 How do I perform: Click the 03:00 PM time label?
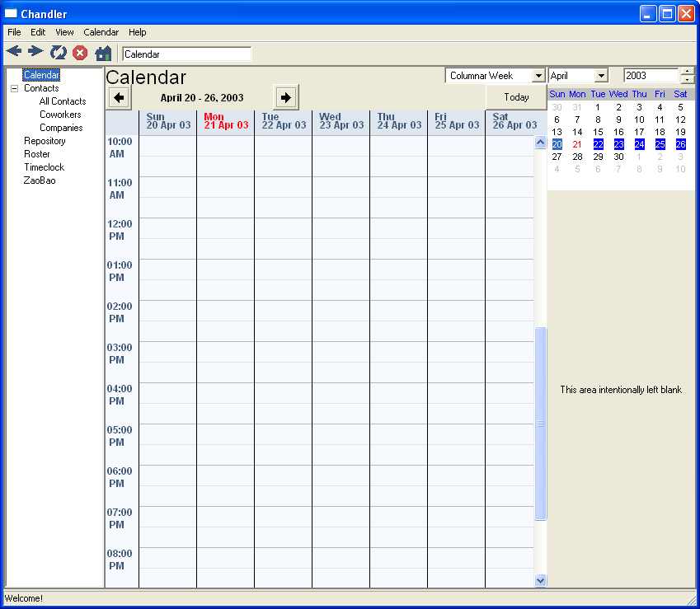(x=120, y=354)
